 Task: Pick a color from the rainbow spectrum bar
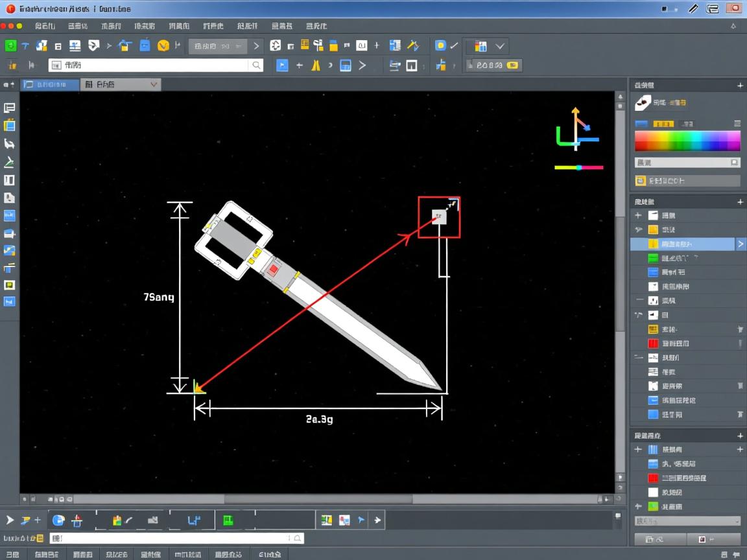pos(687,141)
